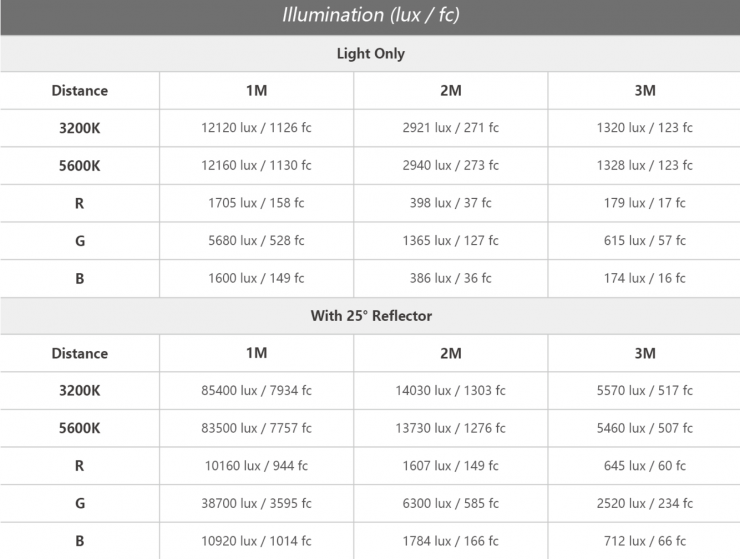The width and height of the screenshot is (740, 559).
Task: Click the 1365 lux / 127 fc value
Action: pyautogui.click(x=450, y=241)
